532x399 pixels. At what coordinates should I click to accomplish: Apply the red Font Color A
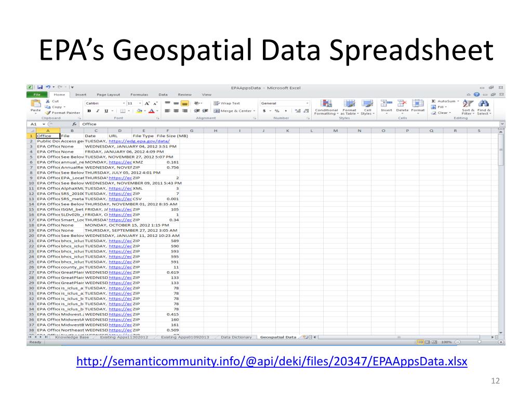click(x=152, y=111)
